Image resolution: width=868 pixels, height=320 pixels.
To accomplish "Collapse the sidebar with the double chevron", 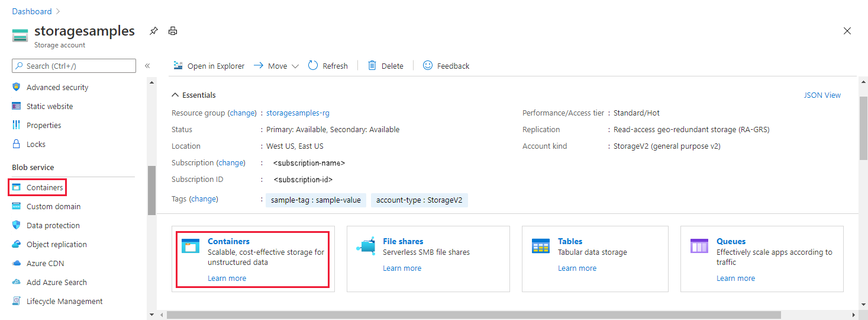I will point(147,66).
